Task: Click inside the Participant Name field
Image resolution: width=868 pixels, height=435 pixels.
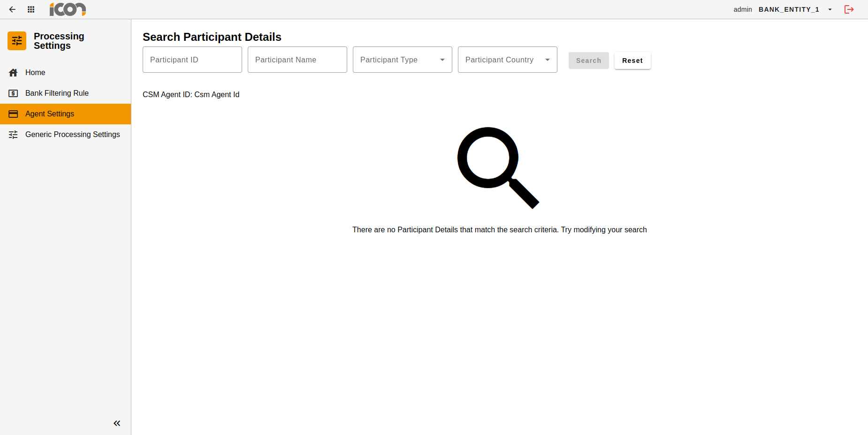Action: pyautogui.click(x=297, y=60)
